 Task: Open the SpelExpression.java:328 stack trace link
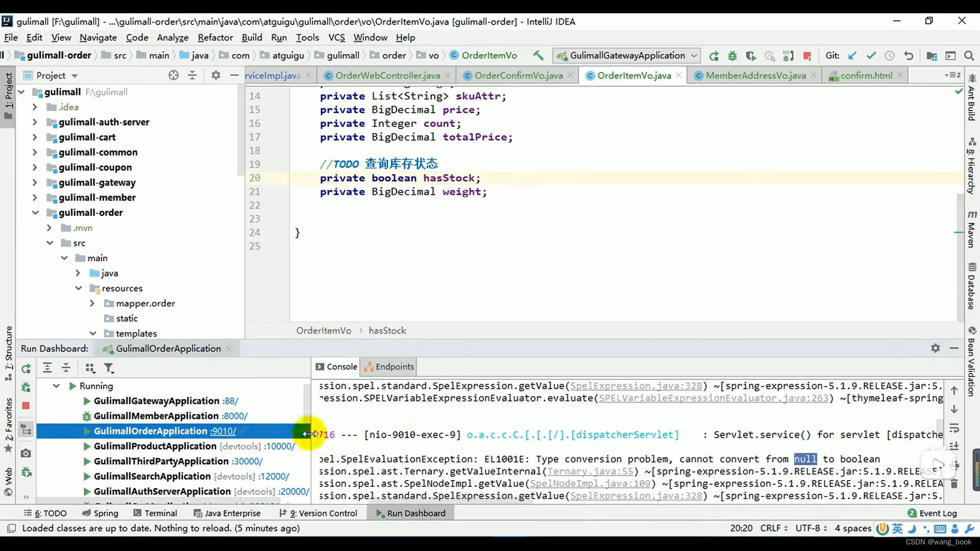click(636, 386)
